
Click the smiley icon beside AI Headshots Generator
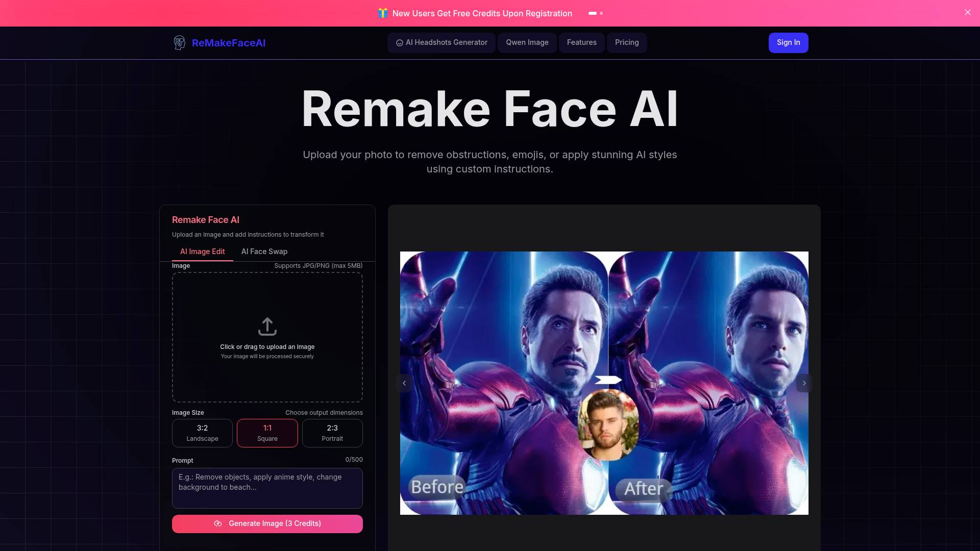pos(400,43)
